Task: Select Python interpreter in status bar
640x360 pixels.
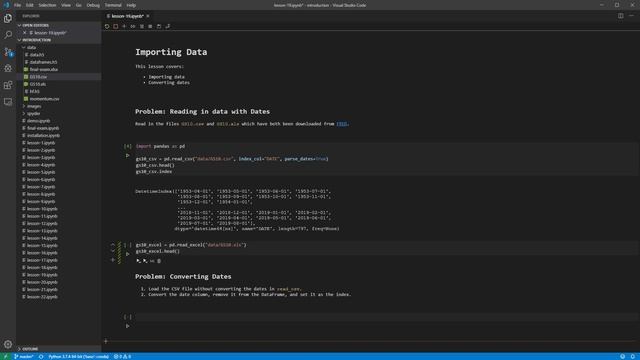Action: 78,356
